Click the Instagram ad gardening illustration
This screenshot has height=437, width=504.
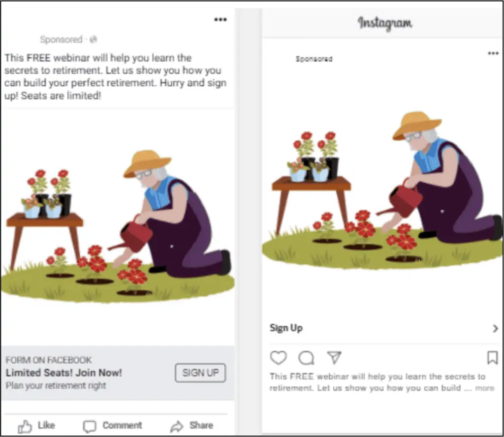click(x=382, y=197)
